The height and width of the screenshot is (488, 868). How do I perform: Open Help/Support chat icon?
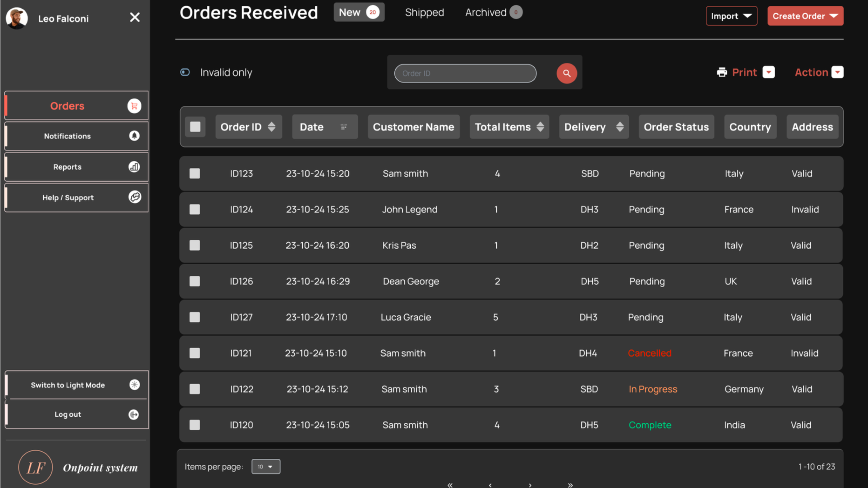[x=135, y=198]
